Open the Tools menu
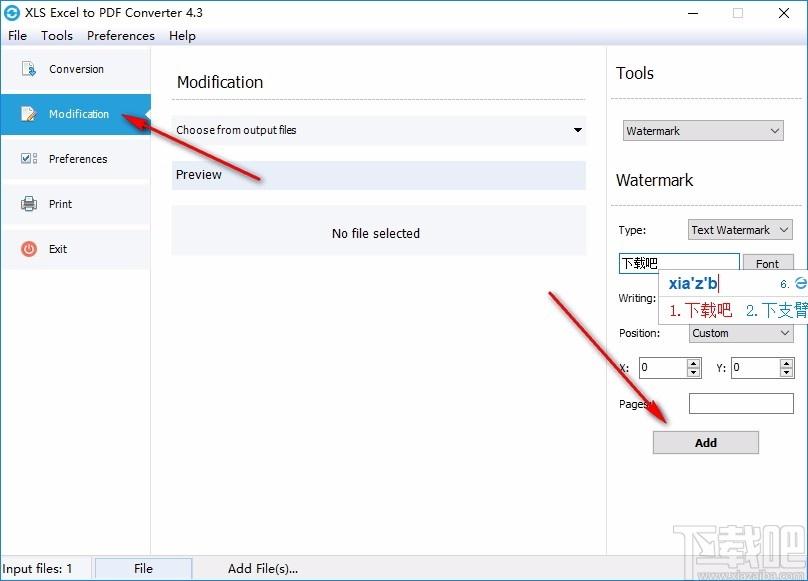This screenshot has height=581, width=808. (x=57, y=36)
